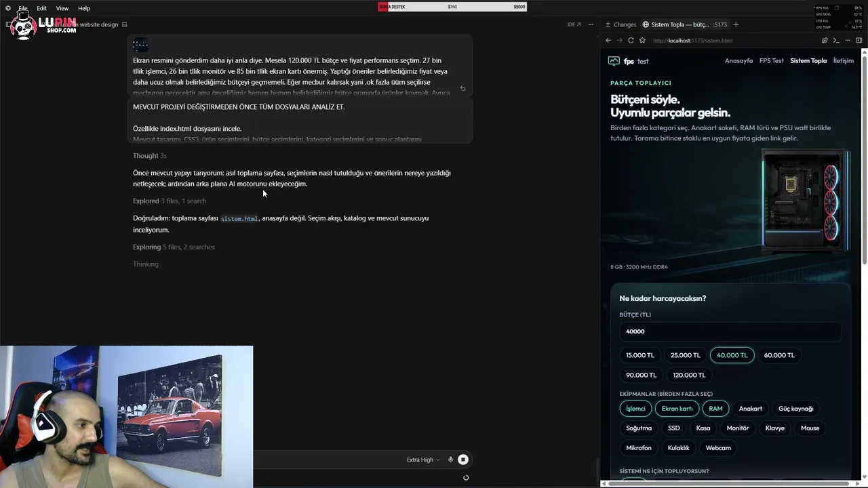This screenshot has height=488, width=868.
Task: Go forward using the browser forward arrow
Action: point(620,41)
